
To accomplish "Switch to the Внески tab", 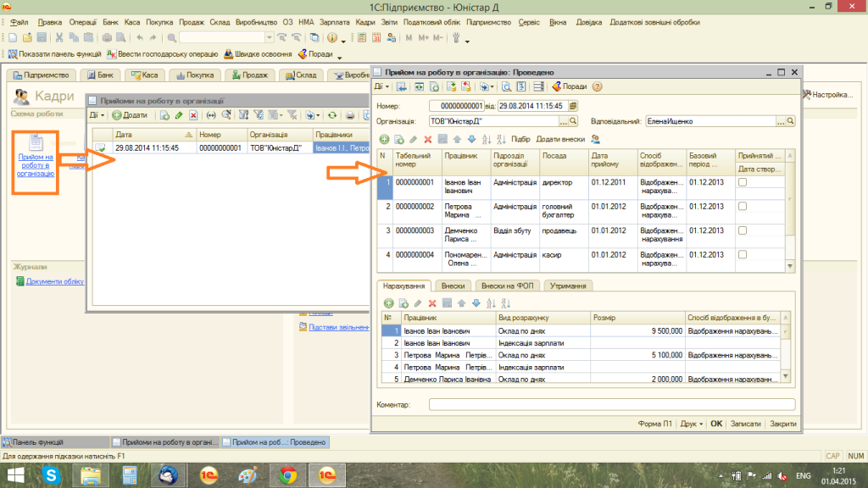I will point(453,286).
